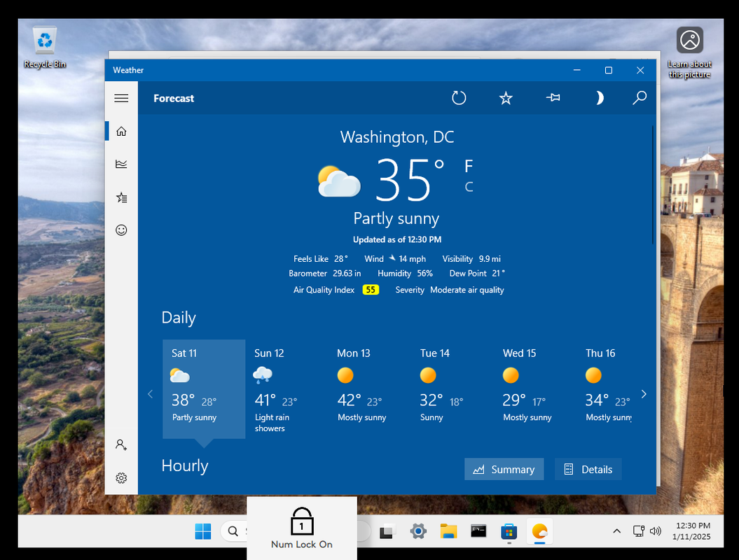Add Washington, DC to favorites star
Screen dimensions: 739x560
pos(506,98)
